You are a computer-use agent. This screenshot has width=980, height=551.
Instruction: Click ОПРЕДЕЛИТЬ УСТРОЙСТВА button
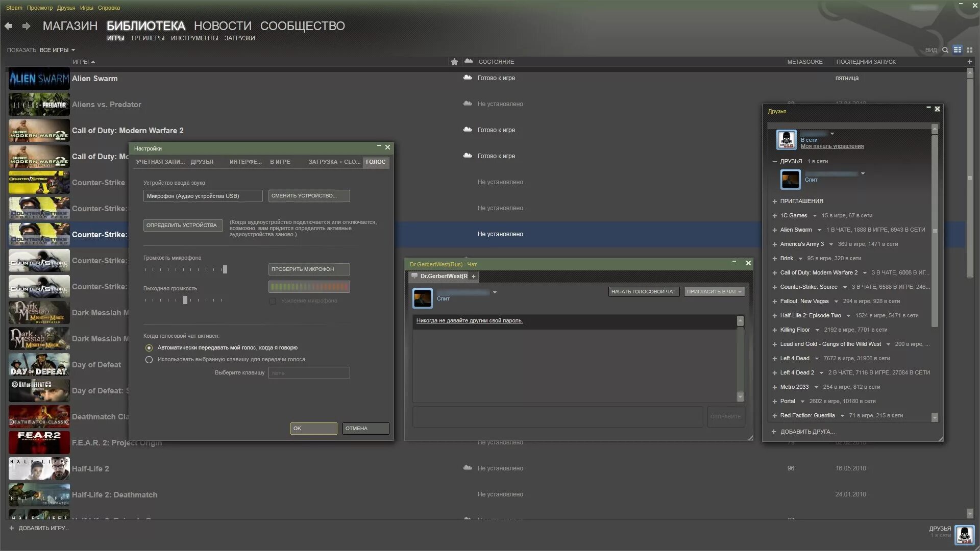(183, 226)
